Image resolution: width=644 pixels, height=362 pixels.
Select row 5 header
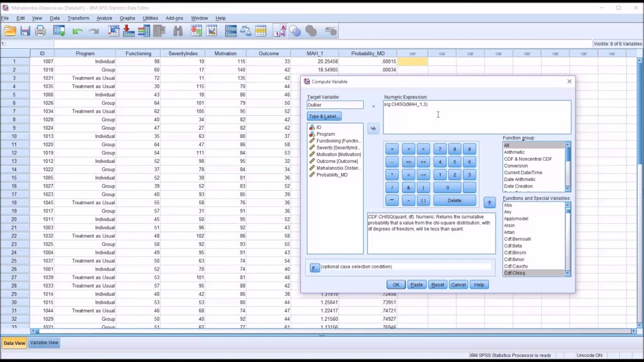[x=14, y=95]
